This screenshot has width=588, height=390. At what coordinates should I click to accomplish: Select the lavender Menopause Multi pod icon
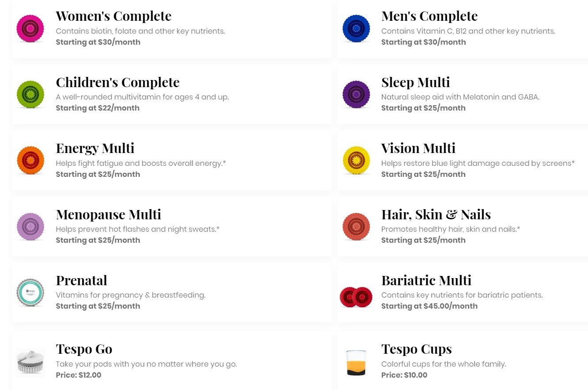pyautogui.click(x=30, y=227)
